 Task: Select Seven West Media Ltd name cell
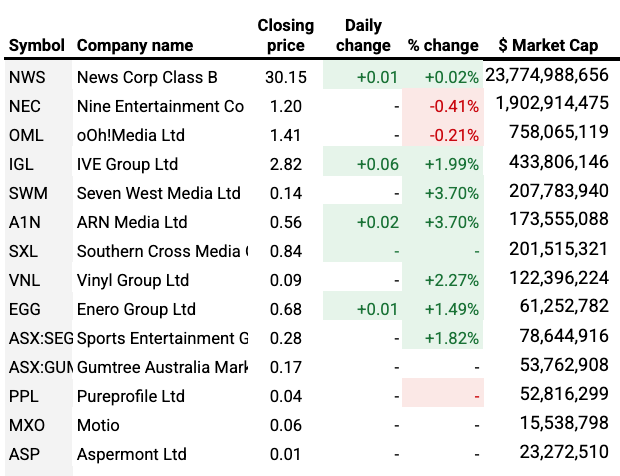(158, 193)
